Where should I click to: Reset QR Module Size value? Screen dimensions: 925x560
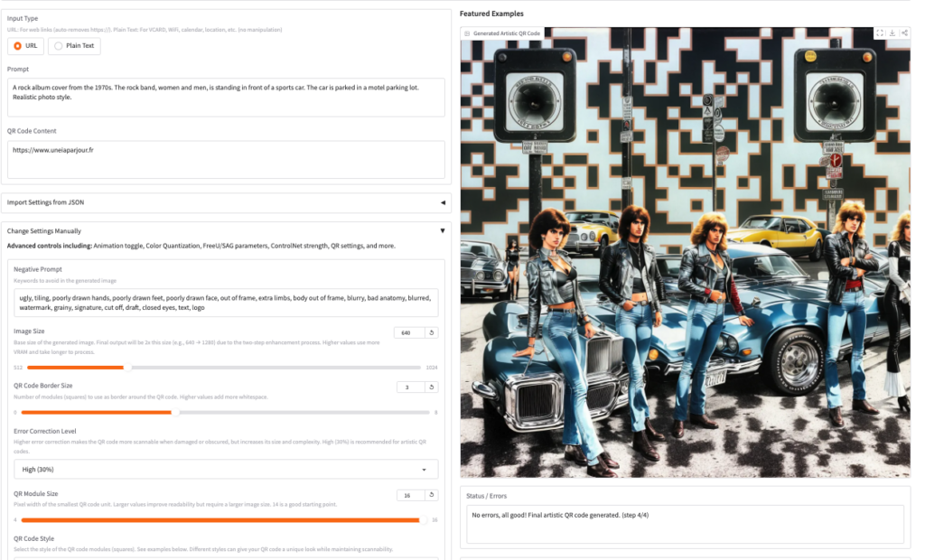click(x=432, y=495)
